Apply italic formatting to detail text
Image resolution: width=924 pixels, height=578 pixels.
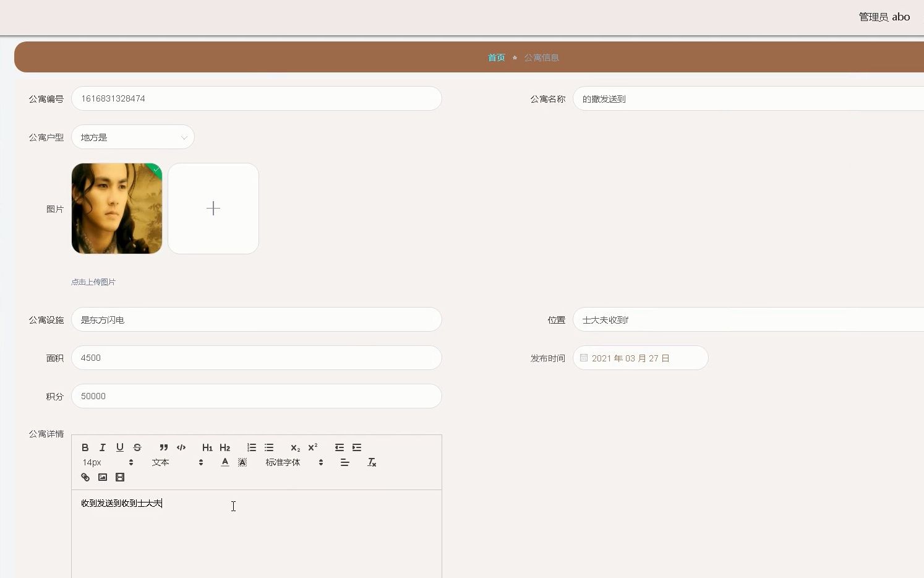(102, 447)
